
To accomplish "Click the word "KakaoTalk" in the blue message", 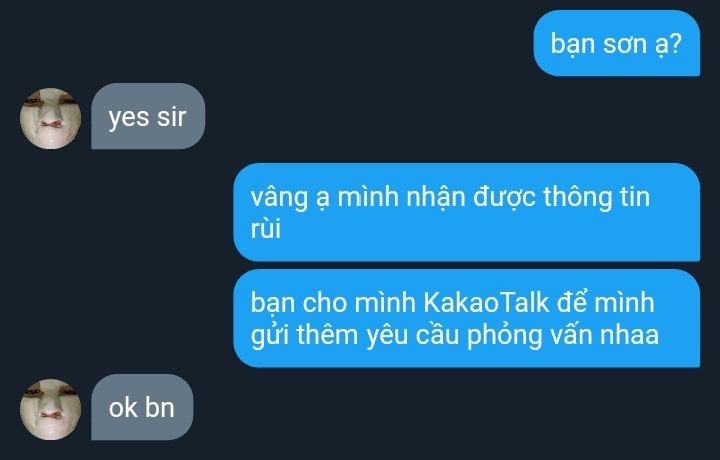I will coord(485,303).
